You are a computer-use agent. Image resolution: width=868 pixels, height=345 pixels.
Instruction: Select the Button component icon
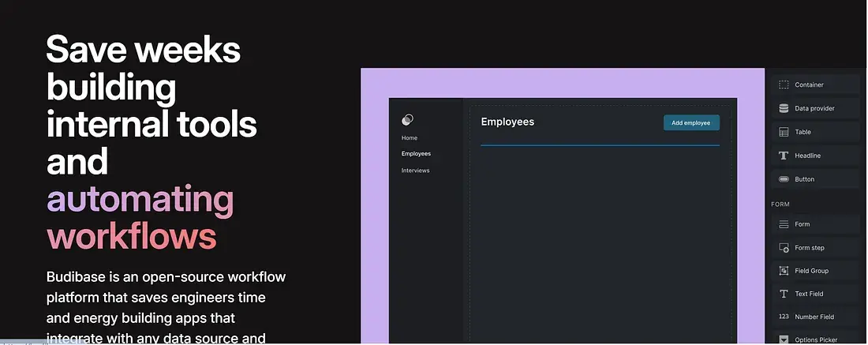784,179
